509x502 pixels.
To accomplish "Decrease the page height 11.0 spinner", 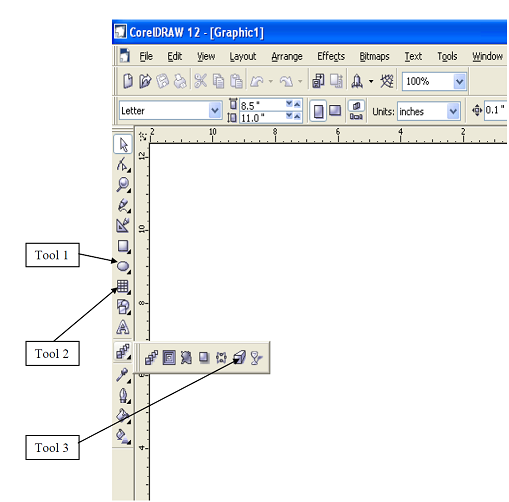I will click(x=289, y=116).
